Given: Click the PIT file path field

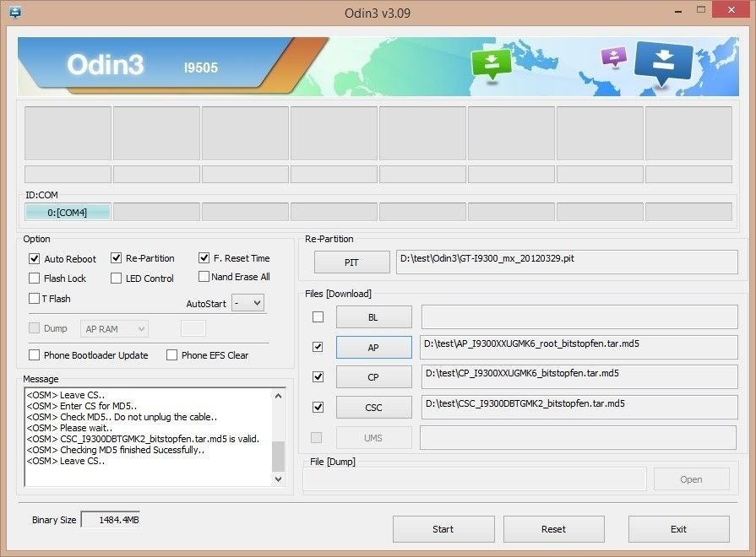Looking at the screenshot, I should [567, 262].
